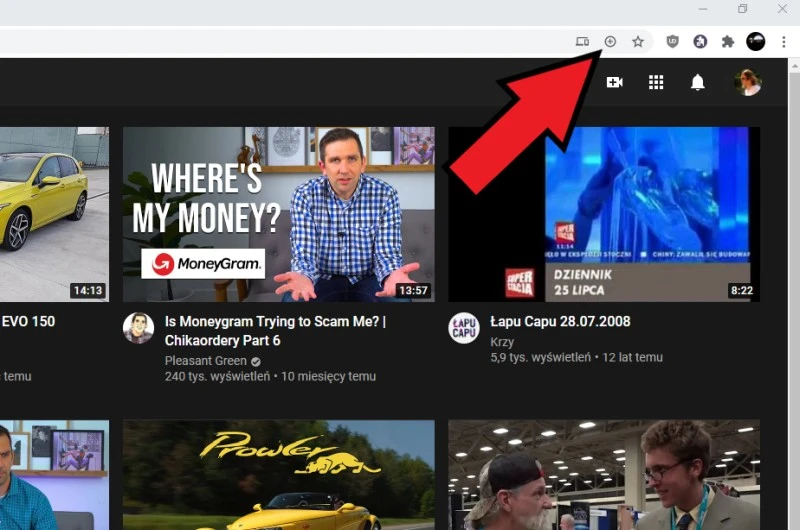The width and height of the screenshot is (800, 530).
Task: Open the Prowler yellow car video thumbnail
Action: pos(279,475)
